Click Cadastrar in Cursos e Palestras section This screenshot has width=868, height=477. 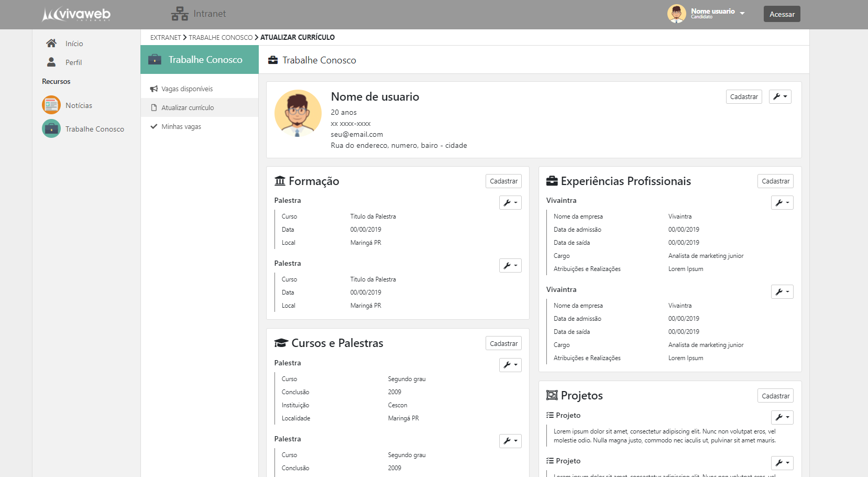pos(503,344)
